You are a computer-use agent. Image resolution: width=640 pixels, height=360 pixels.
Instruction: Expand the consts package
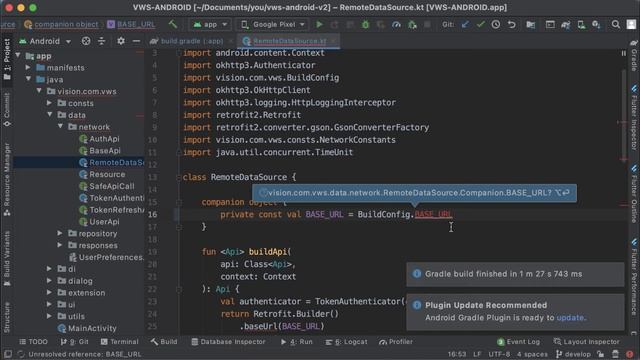tap(49, 103)
